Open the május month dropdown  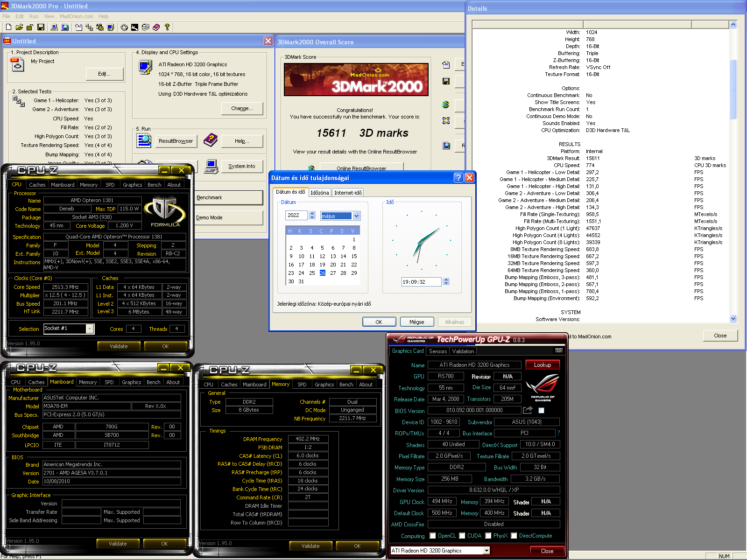357,216
